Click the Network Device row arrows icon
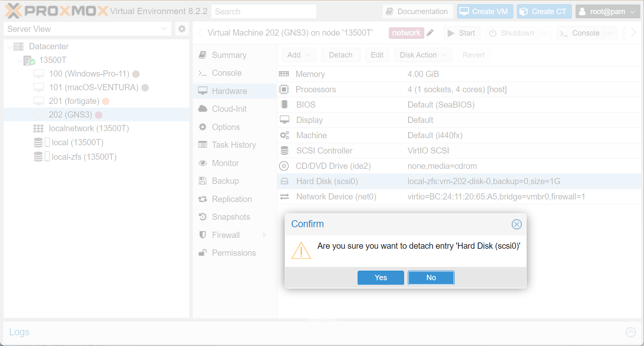The image size is (644, 346). pos(284,197)
